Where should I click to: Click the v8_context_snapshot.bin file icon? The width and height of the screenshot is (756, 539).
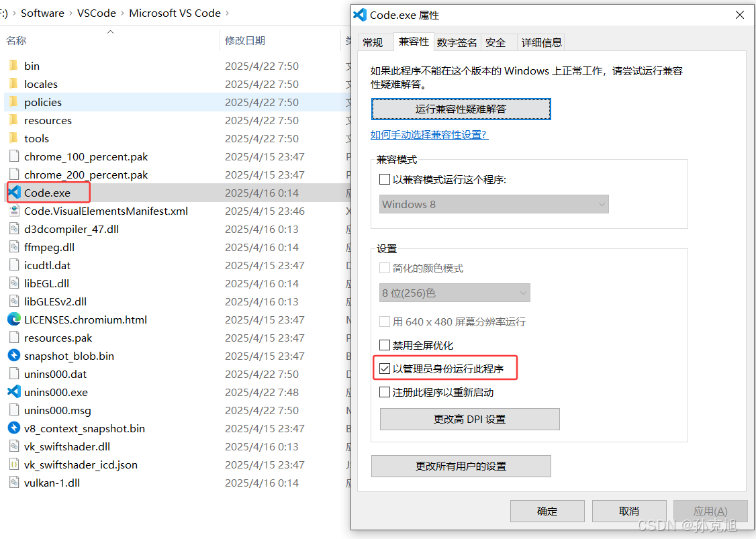pyautogui.click(x=15, y=428)
